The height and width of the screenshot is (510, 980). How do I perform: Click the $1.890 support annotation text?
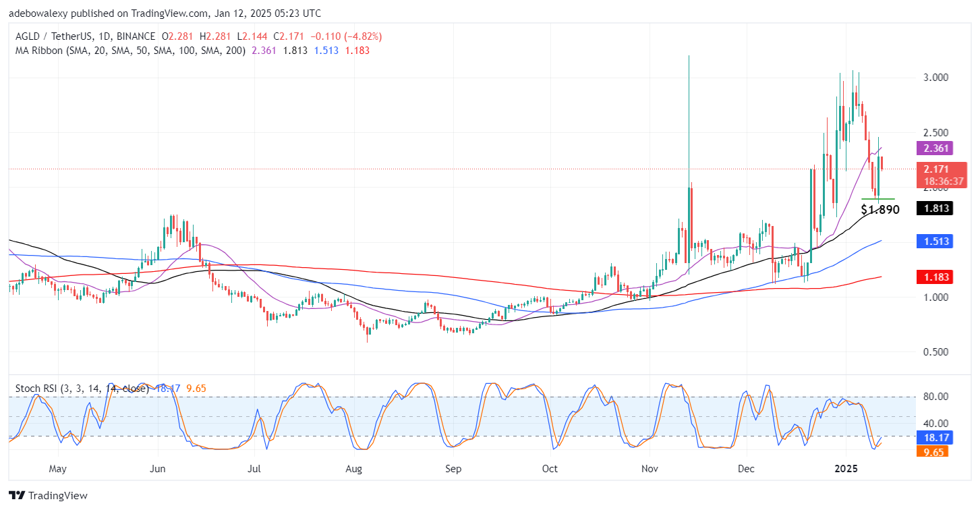[880, 209]
